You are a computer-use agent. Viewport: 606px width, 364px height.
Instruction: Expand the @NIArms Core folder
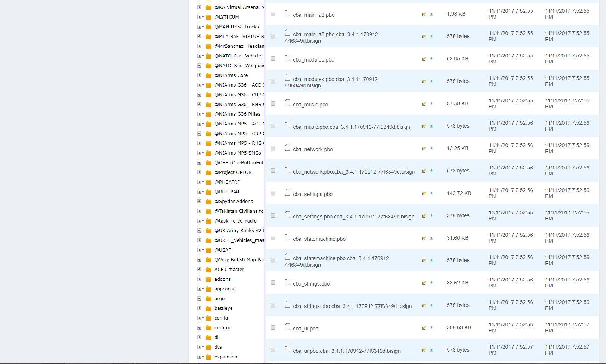[200, 75]
